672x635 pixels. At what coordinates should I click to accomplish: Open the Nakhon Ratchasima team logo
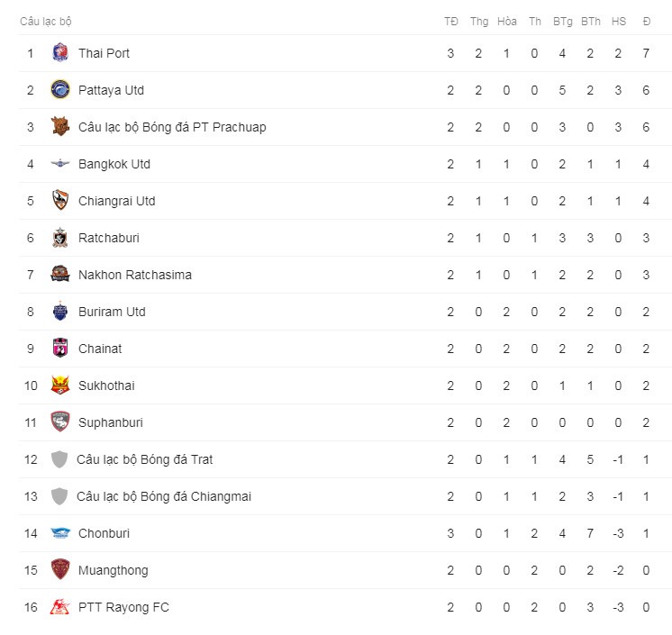pyautogui.click(x=60, y=274)
